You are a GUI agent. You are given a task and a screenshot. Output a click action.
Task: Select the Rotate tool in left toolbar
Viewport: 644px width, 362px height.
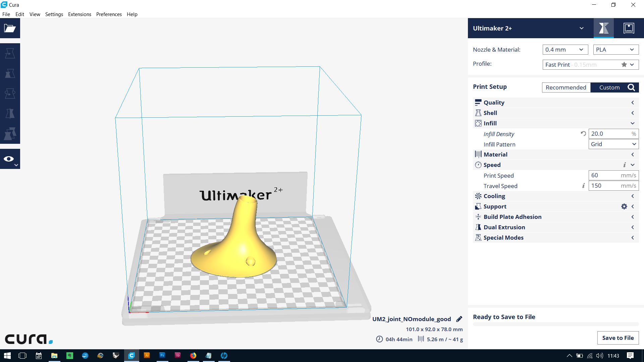[10, 93]
